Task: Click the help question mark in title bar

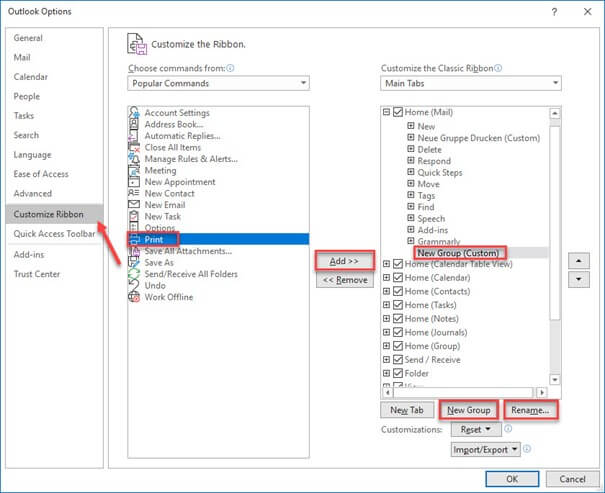Action: 554,12
